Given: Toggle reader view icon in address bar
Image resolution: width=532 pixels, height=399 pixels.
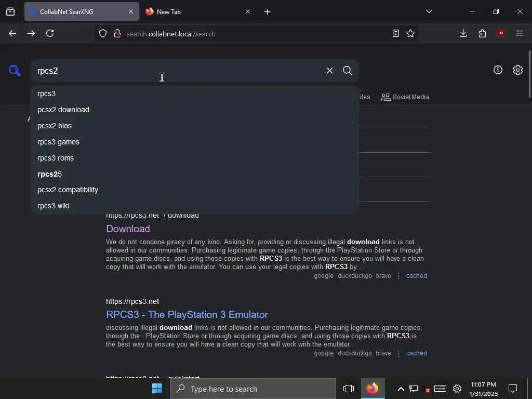Looking at the screenshot, I should pyautogui.click(x=395, y=33).
